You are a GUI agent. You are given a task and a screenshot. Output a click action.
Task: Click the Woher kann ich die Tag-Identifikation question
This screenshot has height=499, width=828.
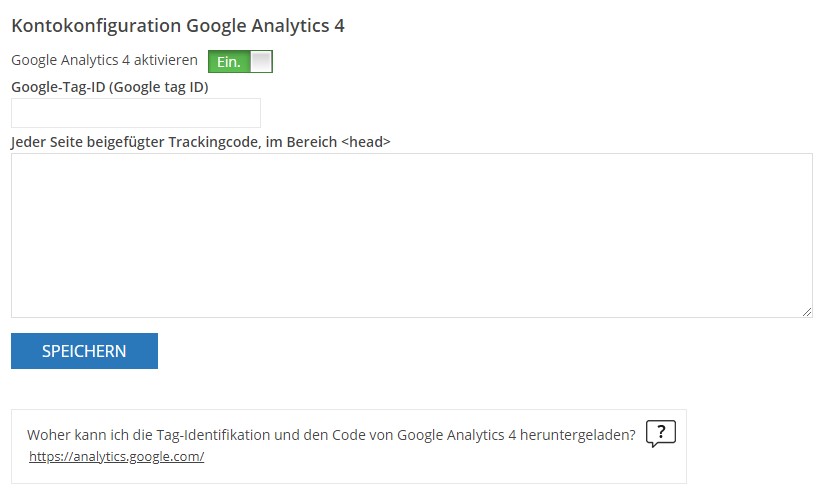point(331,435)
